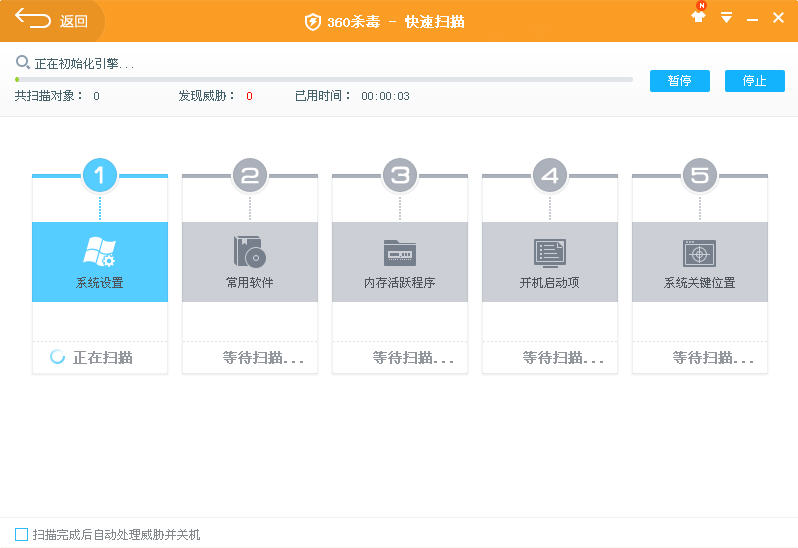
Task: Go back using the 返回 button
Action: pos(52,21)
